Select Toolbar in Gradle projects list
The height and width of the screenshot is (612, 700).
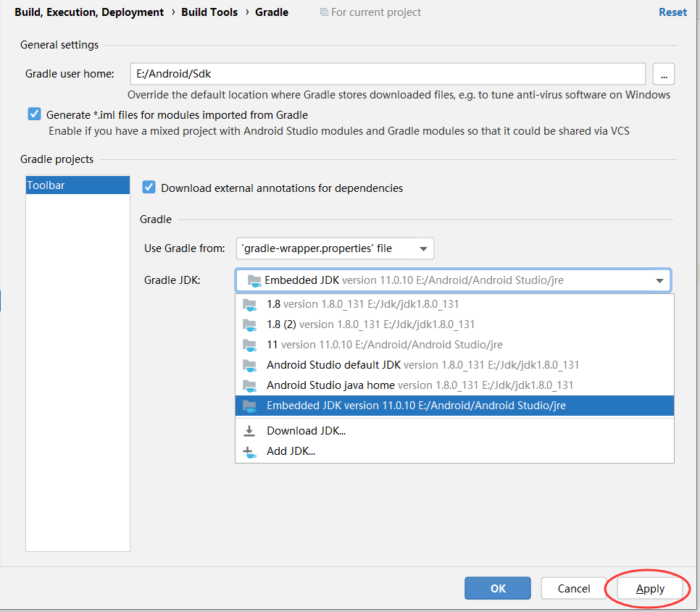coord(78,185)
